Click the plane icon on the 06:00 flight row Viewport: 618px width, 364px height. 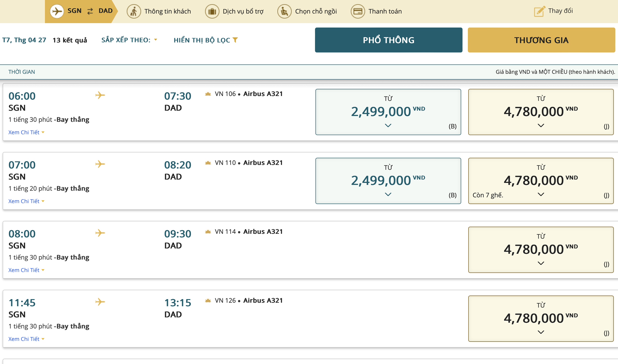coord(100,95)
